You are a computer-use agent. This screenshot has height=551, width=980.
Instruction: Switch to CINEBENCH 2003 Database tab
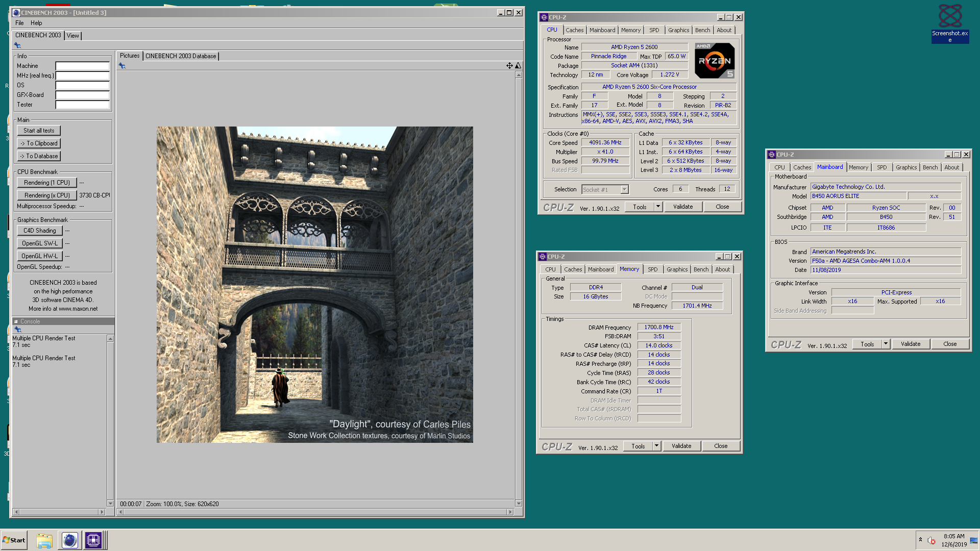[181, 56]
